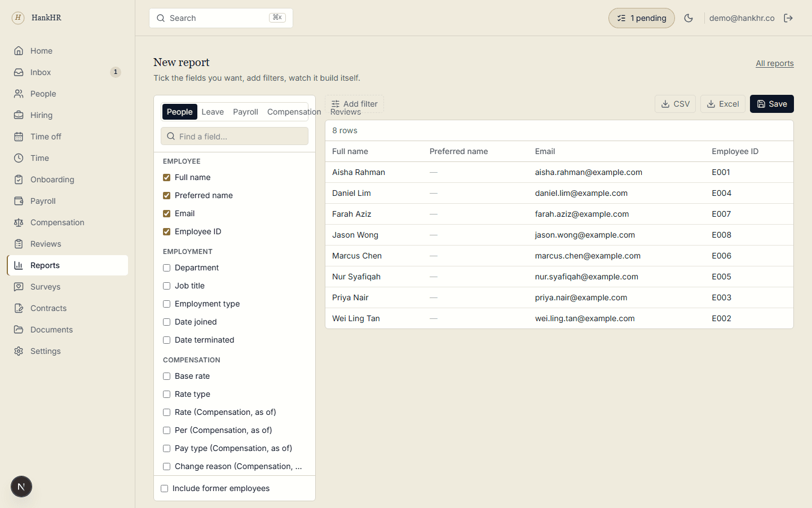Click daniel.lim@example.com email cell
812x508 pixels.
[581, 193]
